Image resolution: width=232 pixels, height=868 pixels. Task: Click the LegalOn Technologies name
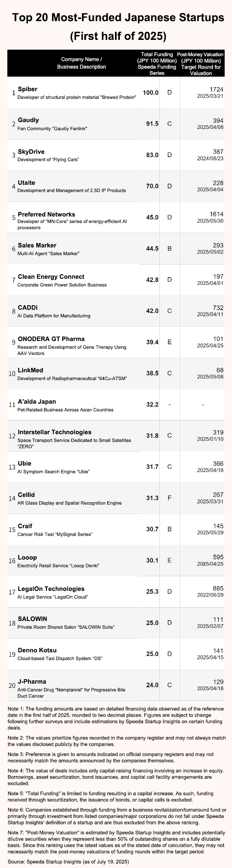point(51,589)
